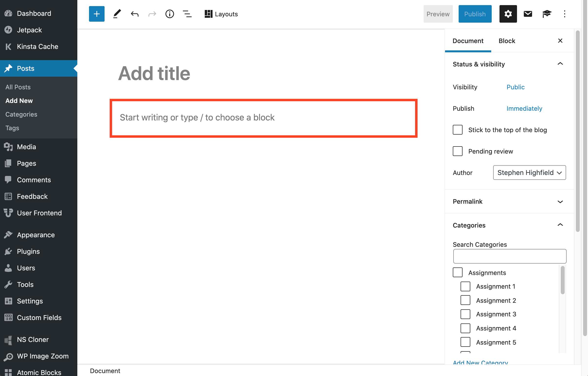Change publish date via Immediately link
This screenshot has width=588, height=376.
coord(524,109)
